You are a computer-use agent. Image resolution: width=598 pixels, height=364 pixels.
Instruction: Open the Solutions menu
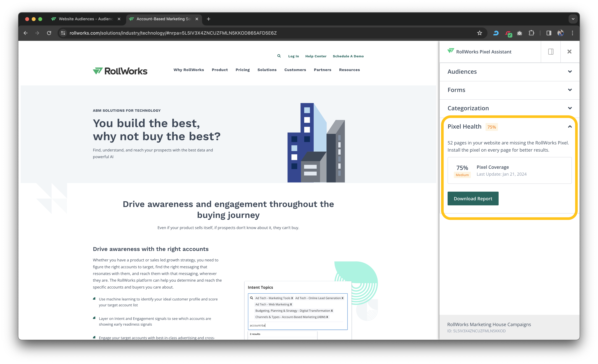tap(267, 70)
